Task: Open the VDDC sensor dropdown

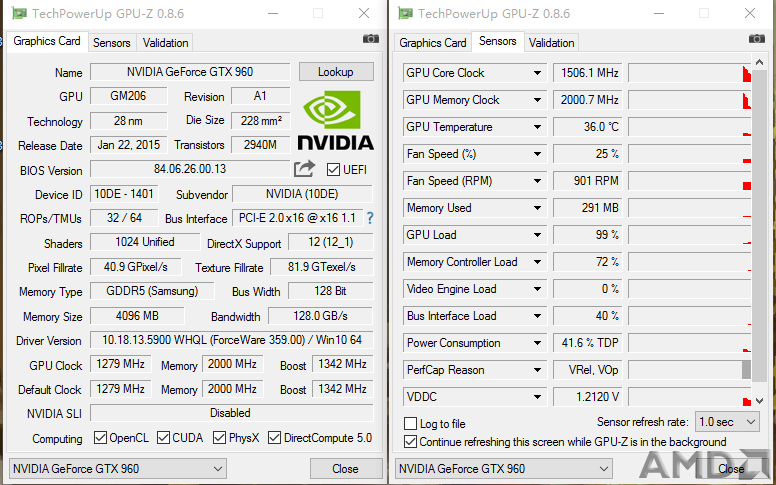Action: tap(537, 397)
